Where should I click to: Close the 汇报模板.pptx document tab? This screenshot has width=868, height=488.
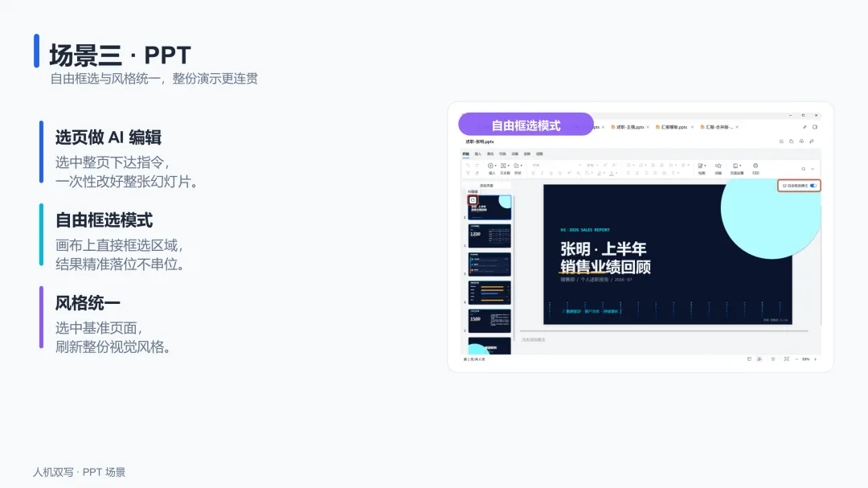coord(692,127)
